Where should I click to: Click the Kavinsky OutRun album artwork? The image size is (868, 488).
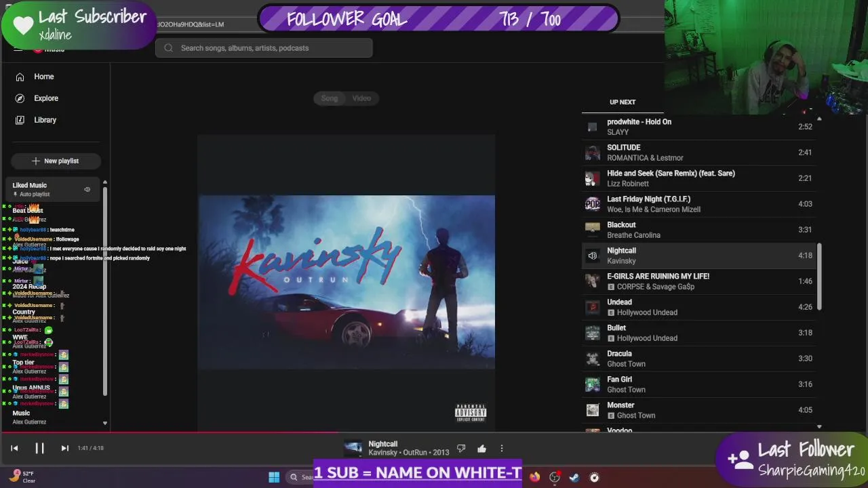(x=347, y=283)
